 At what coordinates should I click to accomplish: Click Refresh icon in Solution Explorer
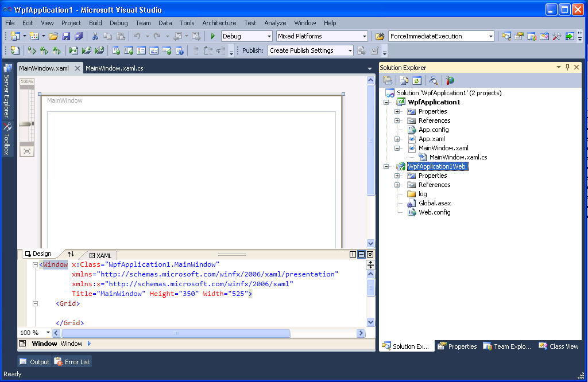pyautogui.click(x=417, y=80)
